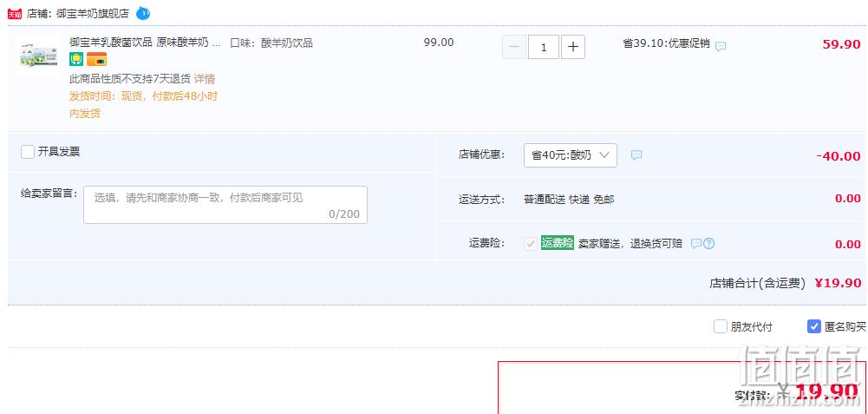Click the green 运费险 tag

pos(558,243)
